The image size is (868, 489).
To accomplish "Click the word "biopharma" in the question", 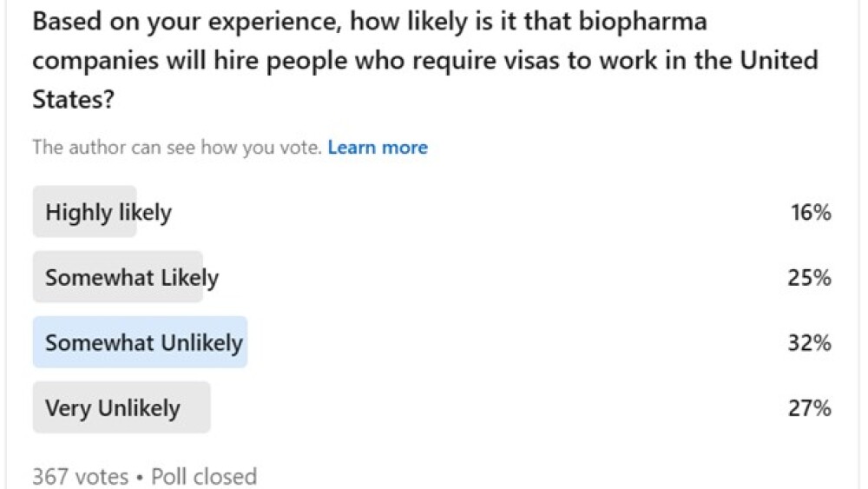I will click(x=643, y=21).
